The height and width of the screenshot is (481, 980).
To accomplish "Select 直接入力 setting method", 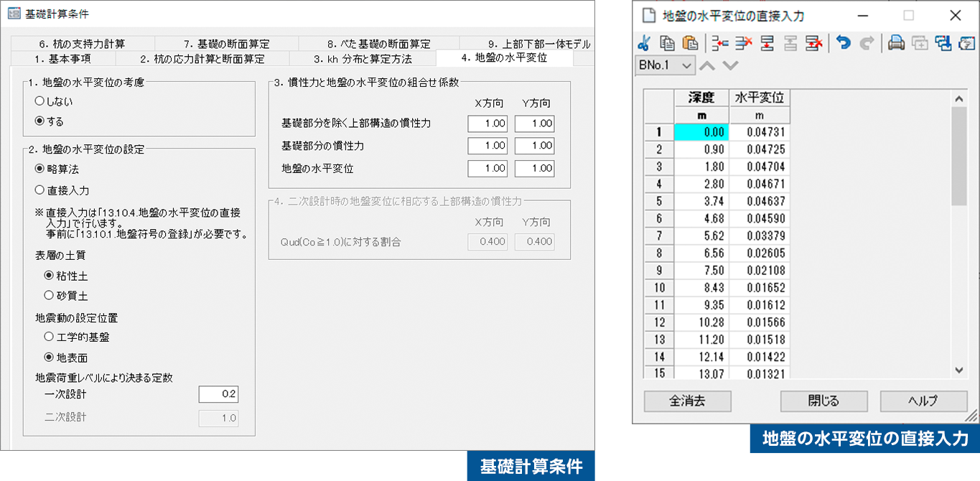I will click(62, 190).
